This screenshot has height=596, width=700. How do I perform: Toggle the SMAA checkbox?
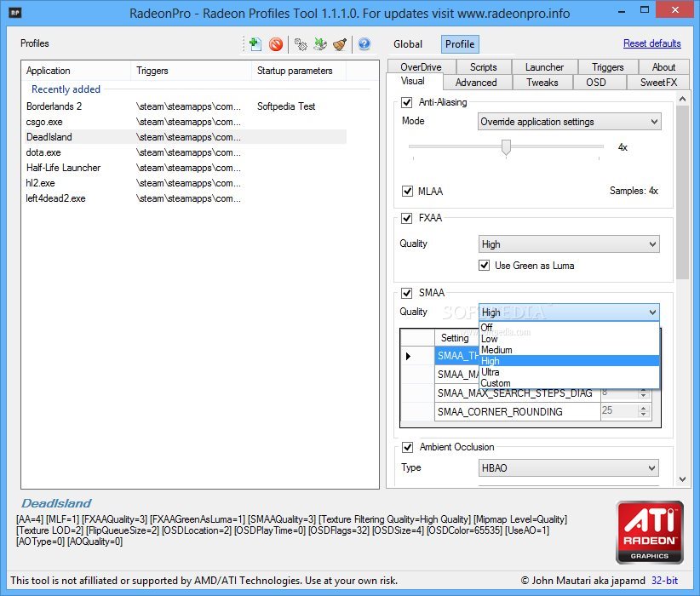click(407, 293)
